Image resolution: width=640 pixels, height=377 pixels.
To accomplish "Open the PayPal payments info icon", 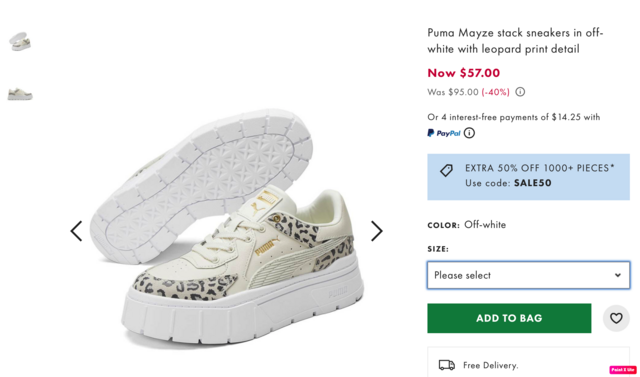I will (x=469, y=133).
